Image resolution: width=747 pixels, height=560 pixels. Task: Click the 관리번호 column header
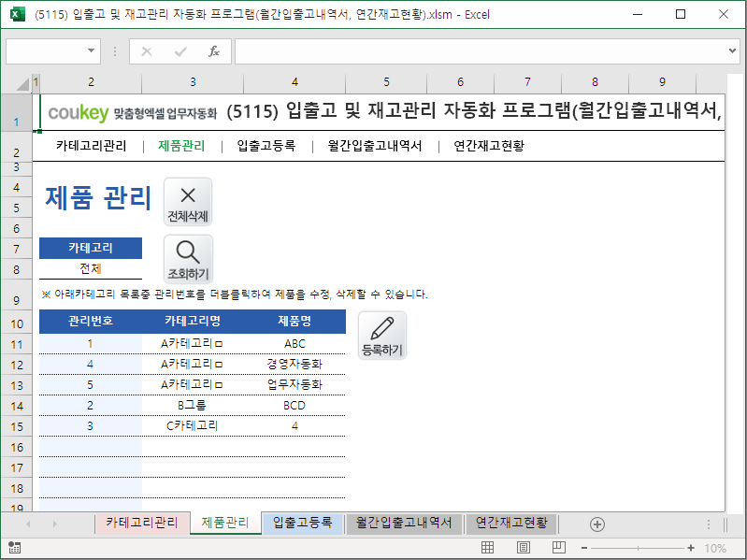tap(91, 322)
